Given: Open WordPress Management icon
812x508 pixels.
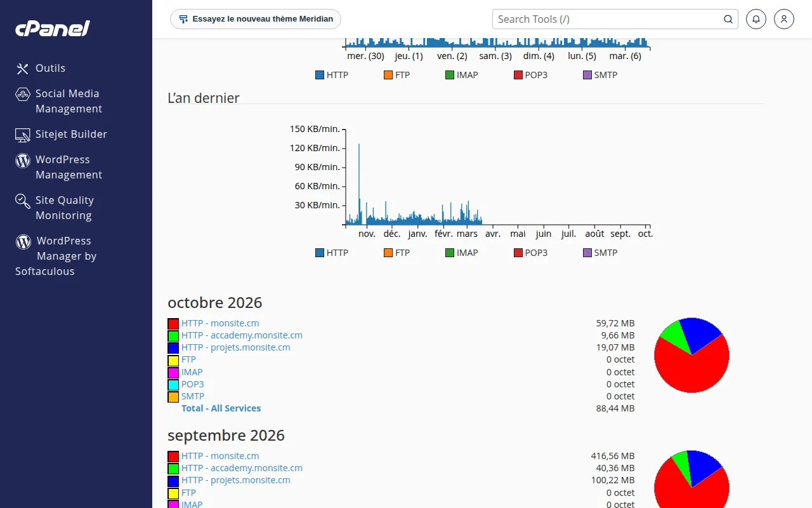Looking at the screenshot, I should pos(23,160).
